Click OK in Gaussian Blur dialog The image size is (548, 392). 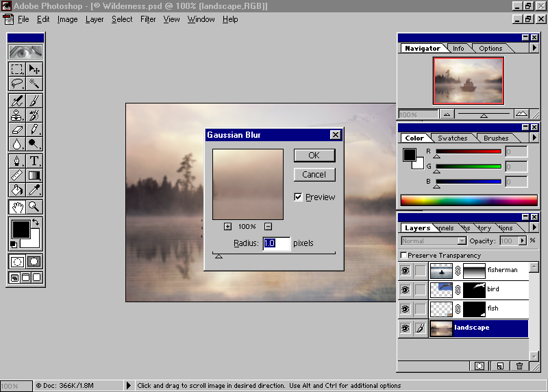coord(314,156)
